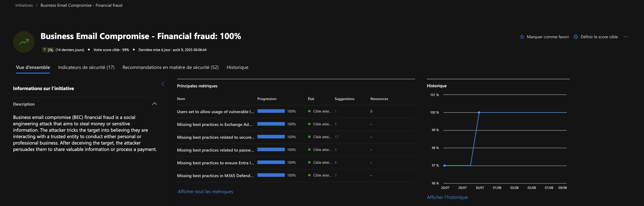This screenshot has width=644, height=206.
Task: Click the target icon to define target score
Action: 576,37
